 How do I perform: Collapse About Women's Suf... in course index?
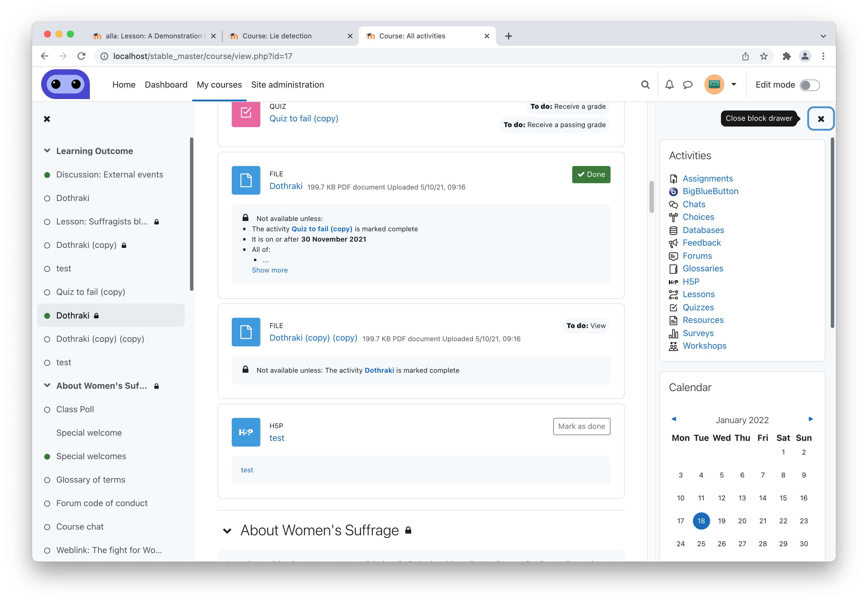[x=47, y=385]
